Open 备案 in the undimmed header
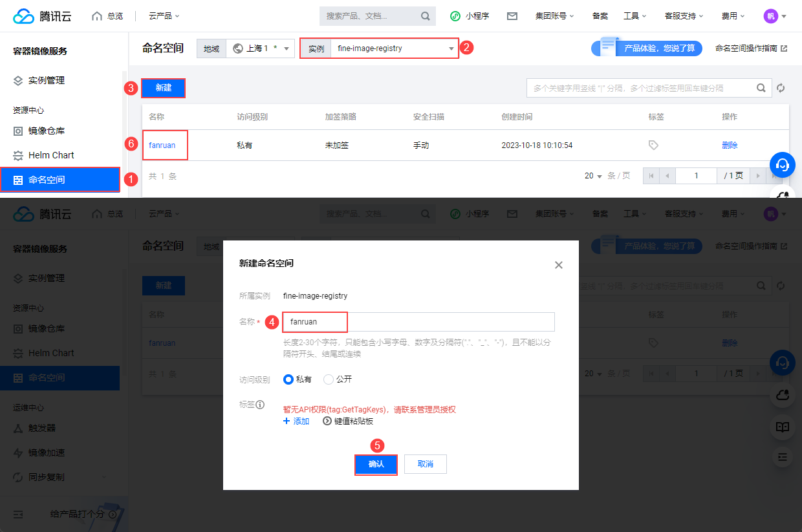The height and width of the screenshot is (532, 802). tap(600, 16)
